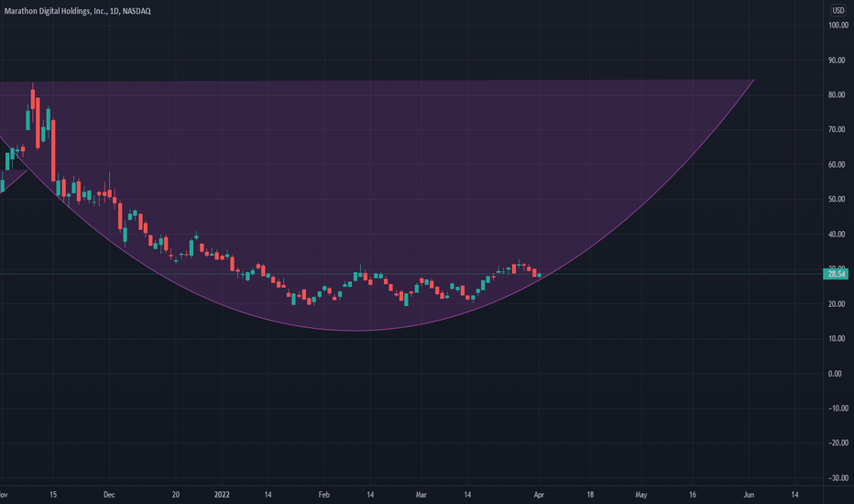Click the -30.00 price axis label
The width and height of the screenshot is (854, 504).
coord(837,477)
